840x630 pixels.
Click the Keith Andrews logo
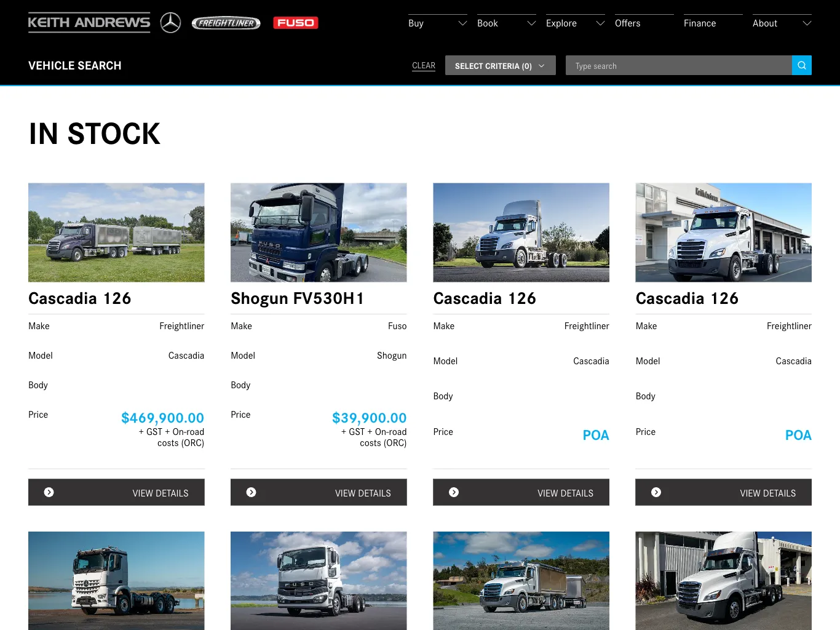89,23
